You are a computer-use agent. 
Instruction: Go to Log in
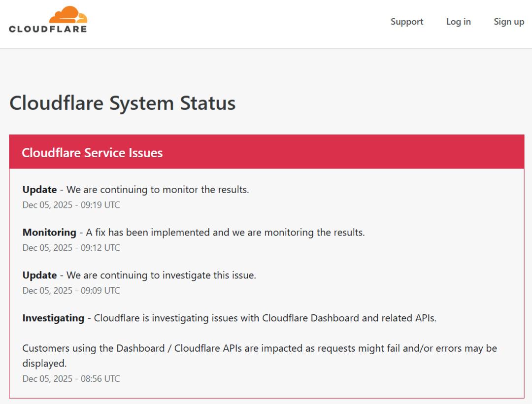[458, 22]
